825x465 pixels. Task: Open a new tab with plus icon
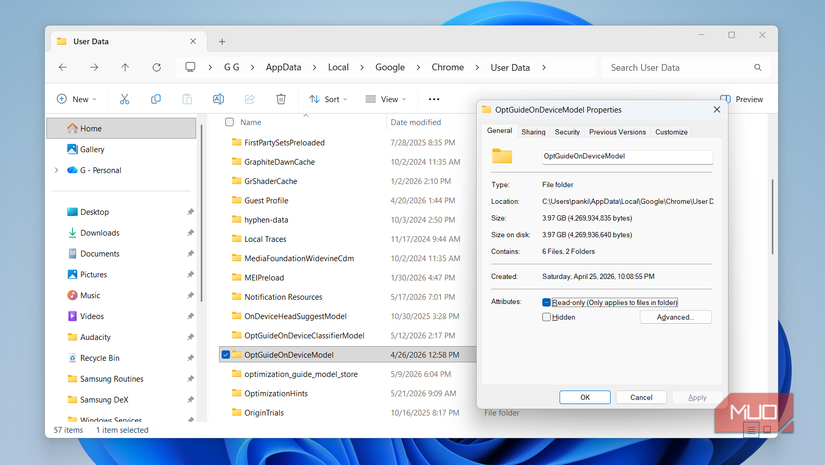coord(222,42)
